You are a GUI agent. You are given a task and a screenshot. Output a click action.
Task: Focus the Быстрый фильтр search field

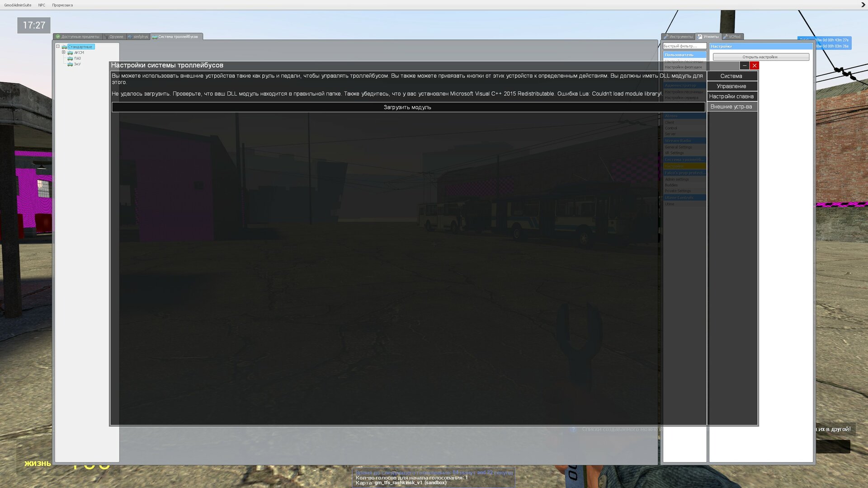pyautogui.click(x=684, y=46)
